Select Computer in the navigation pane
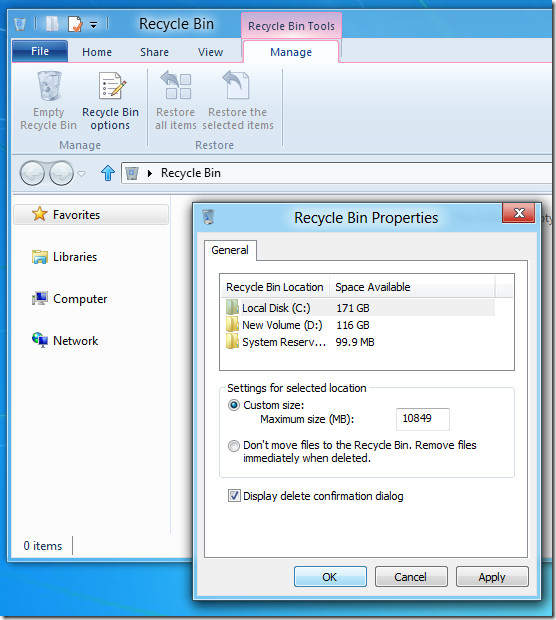Image resolution: width=556 pixels, height=620 pixels. click(x=80, y=299)
